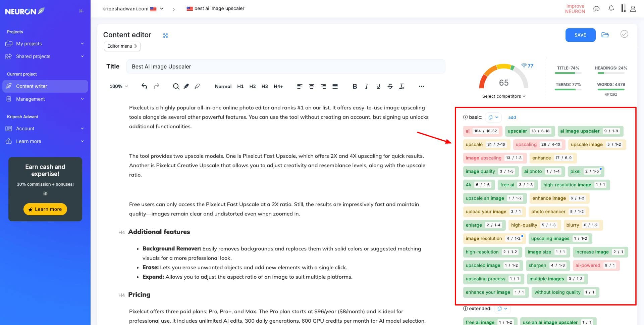
Task: Click the search magnifier icon in toolbar
Action: pos(176,86)
